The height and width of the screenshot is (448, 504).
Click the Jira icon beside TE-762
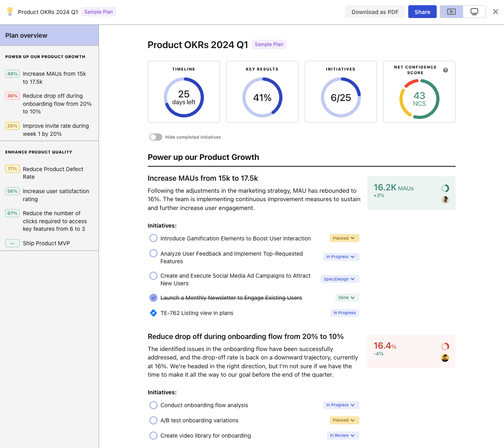[153, 313]
